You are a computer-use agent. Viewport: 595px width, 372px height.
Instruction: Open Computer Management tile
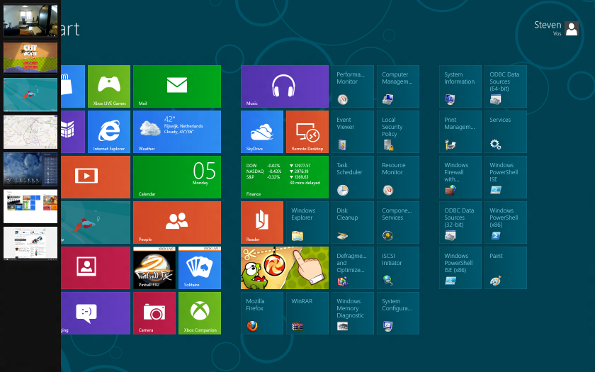click(398, 87)
